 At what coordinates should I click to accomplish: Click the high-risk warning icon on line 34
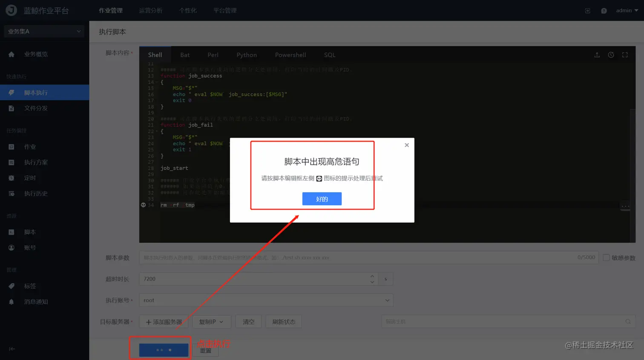point(144,205)
